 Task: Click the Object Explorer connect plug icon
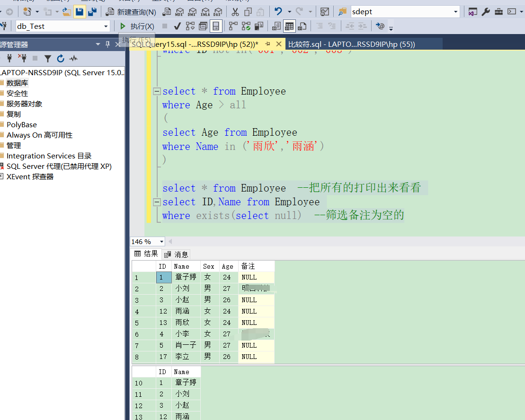pos(9,58)
